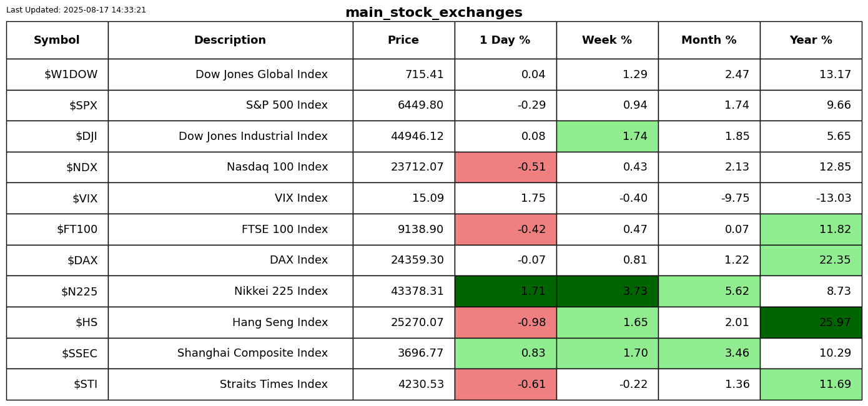Click the main_stock_exchanges title
This screenshot has width=868, height=406.
point(433,12)
